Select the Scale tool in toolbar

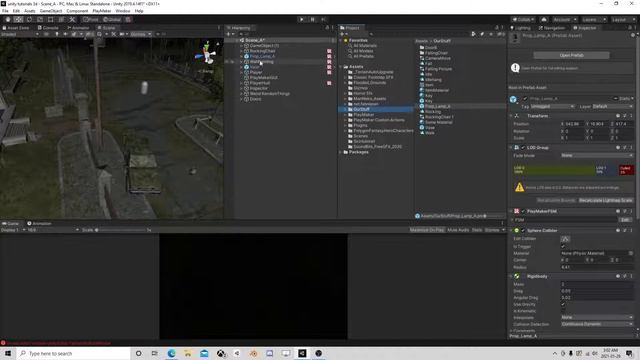[40, 19]
